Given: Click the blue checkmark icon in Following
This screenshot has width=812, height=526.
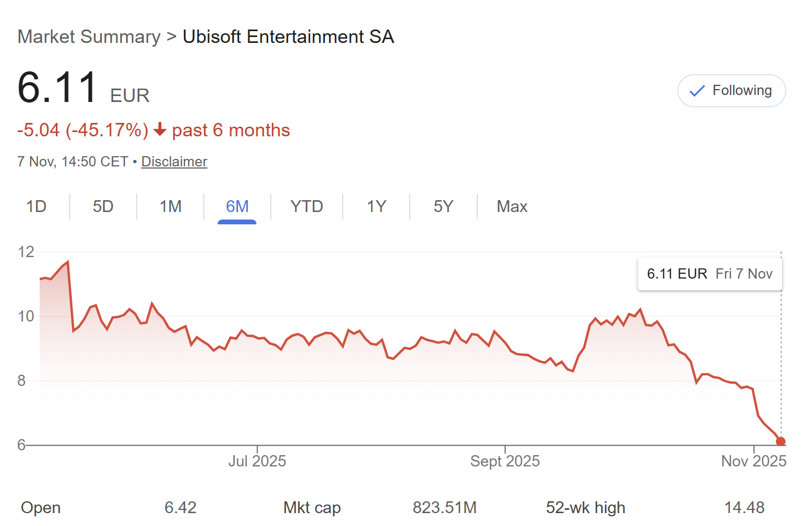Looking at the screenshot, I should (697, 91).
